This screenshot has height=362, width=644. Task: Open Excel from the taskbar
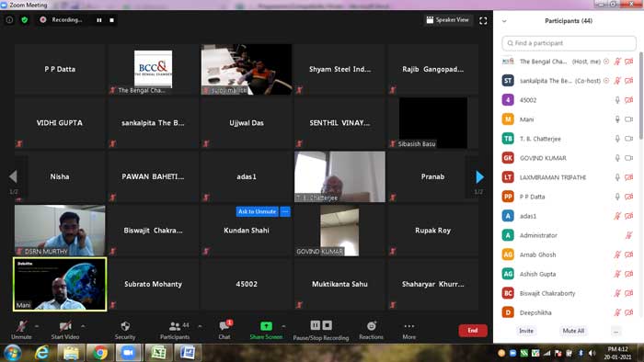(x=158, y=353)
